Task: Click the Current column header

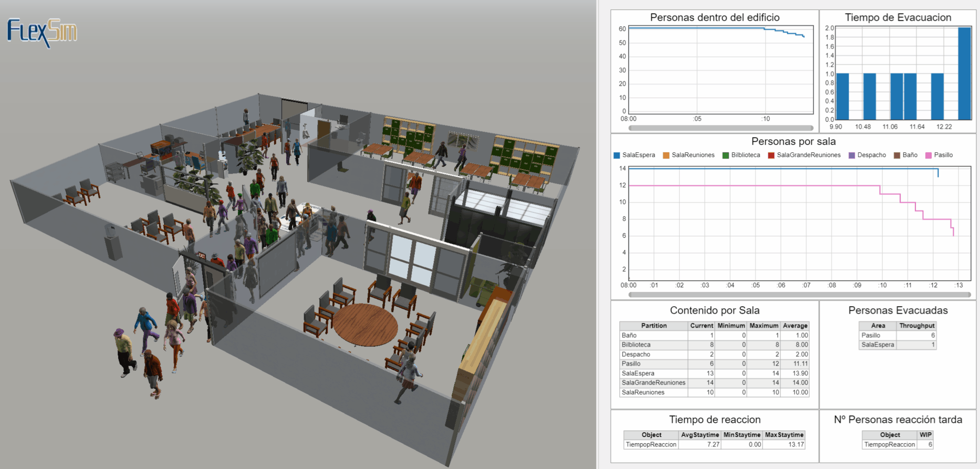Action: coord(701,326)
